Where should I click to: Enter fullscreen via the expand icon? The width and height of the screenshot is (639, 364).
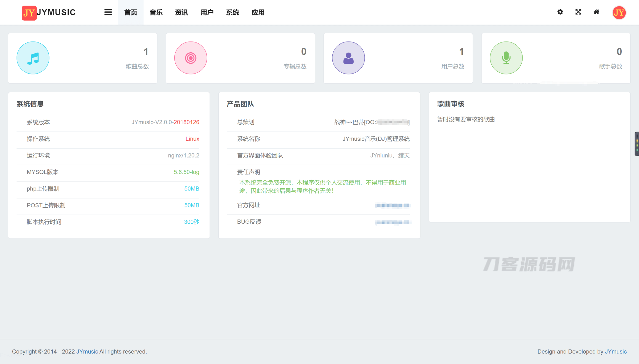(578, 12)
